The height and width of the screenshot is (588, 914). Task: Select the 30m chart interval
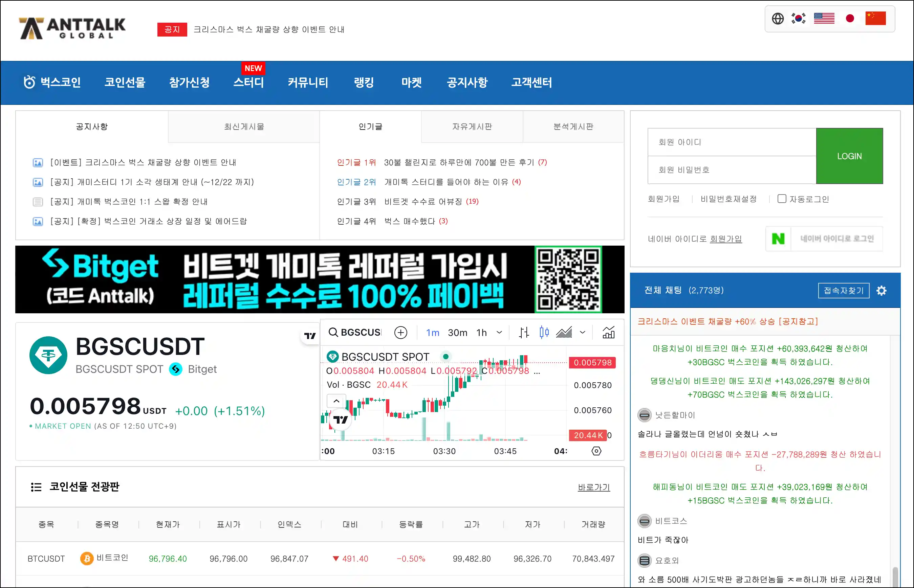(x=458, y=333)
